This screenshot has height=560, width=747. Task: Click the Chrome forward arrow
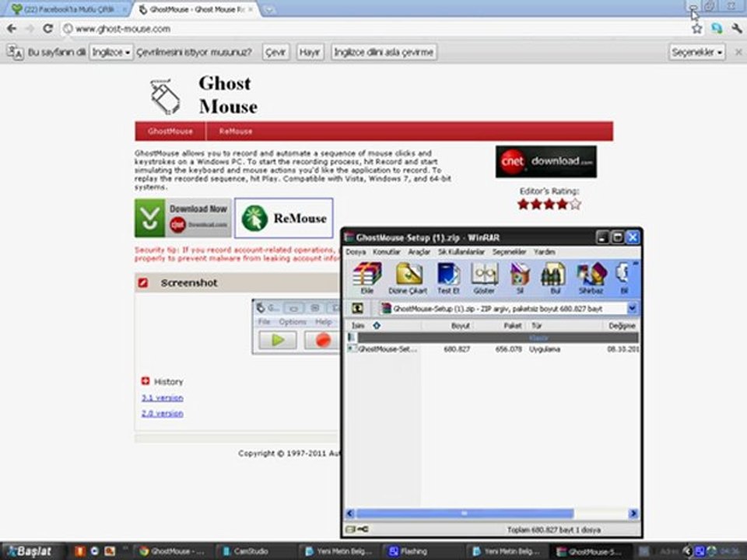click(30, 29)
